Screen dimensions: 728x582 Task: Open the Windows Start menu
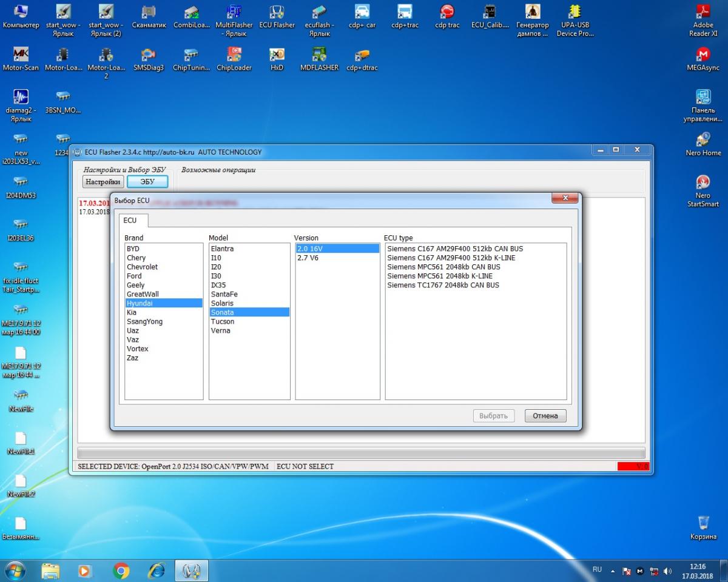[x=16, y=570]
